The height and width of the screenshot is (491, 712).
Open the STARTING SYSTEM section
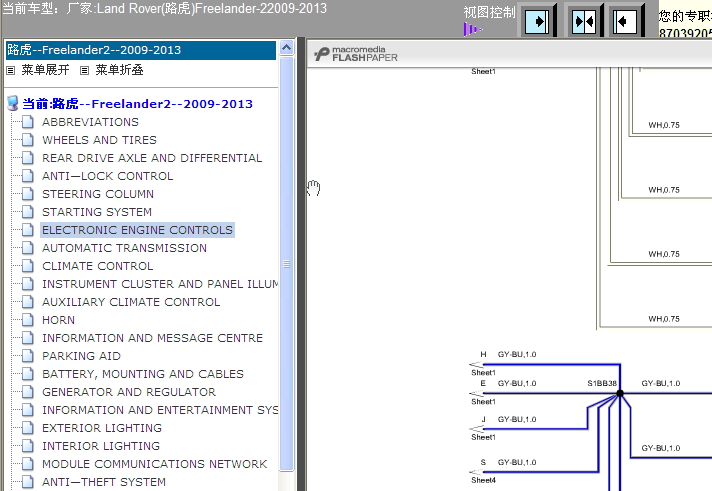[97, 212]
